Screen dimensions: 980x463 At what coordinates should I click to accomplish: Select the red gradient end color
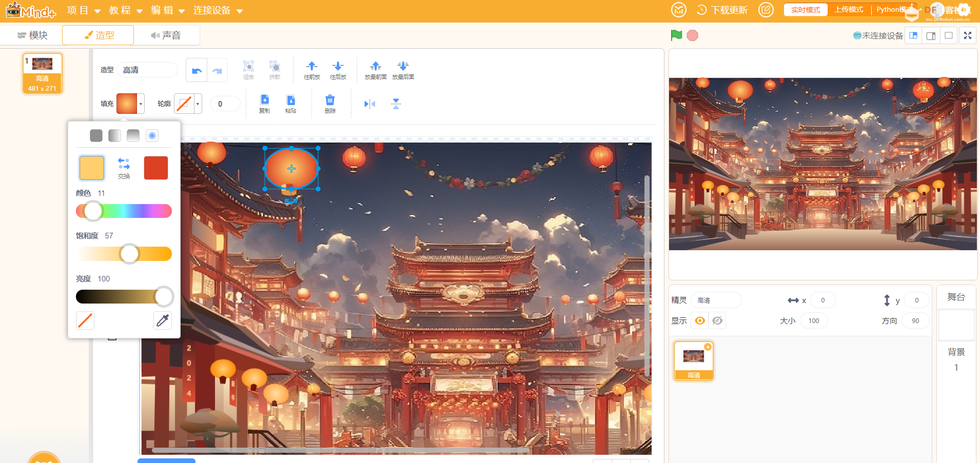(x=156, y=168)
